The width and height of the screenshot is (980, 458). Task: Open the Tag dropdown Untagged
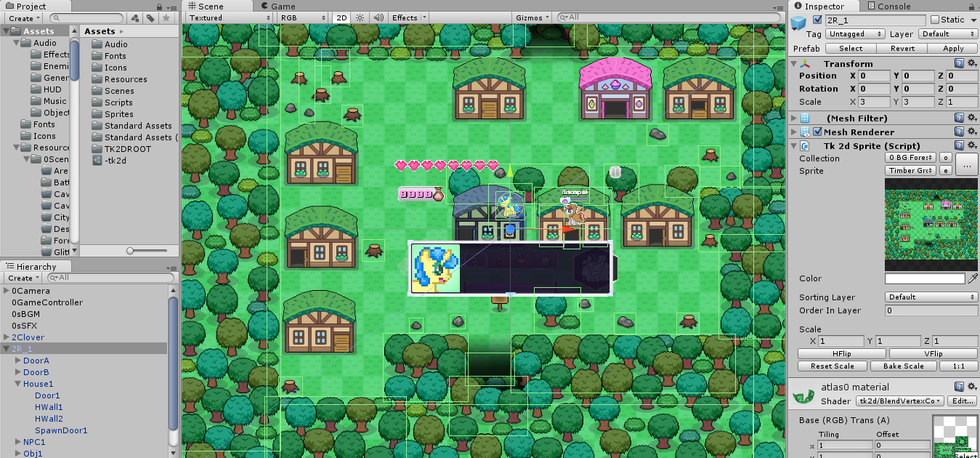pyautogui.click(x=856, y=34)
